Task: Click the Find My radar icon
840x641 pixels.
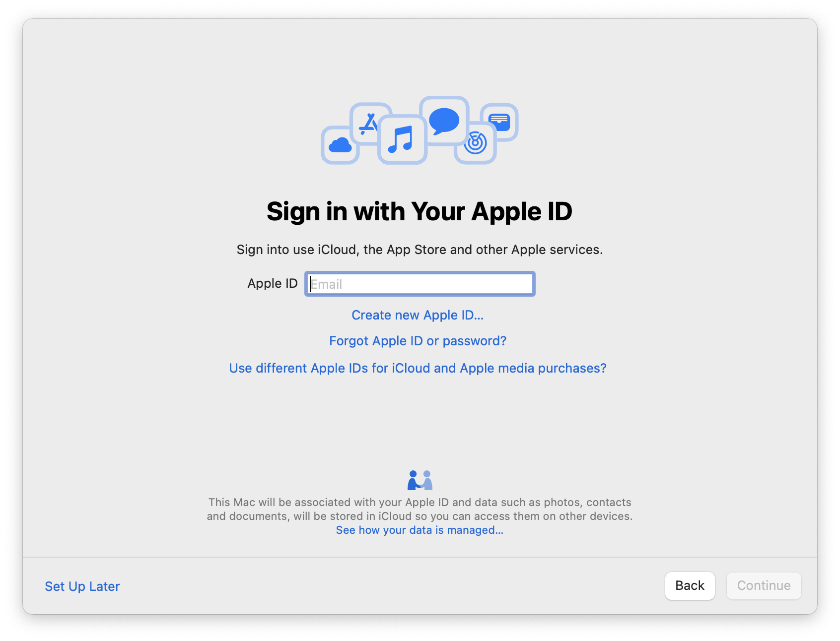Action: click(475, 143)
